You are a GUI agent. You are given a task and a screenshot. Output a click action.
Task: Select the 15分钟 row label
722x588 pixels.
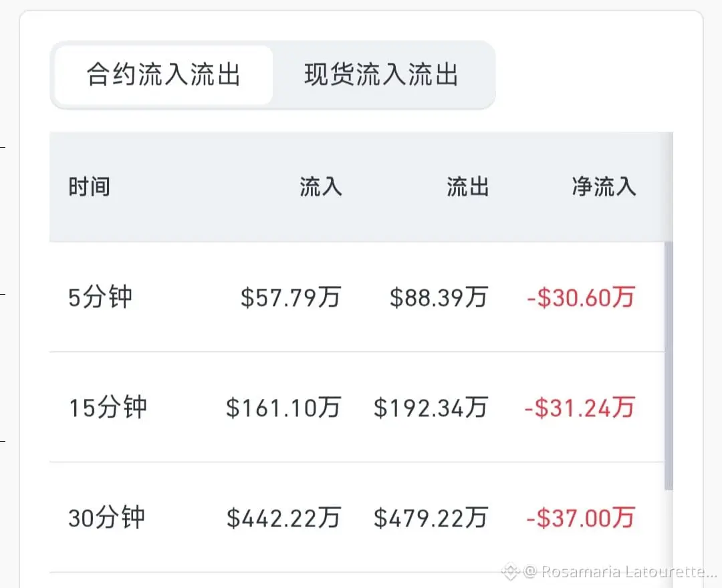pyautogui.click(x=108, y=408)
